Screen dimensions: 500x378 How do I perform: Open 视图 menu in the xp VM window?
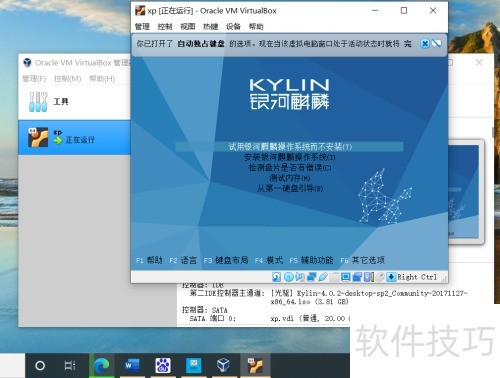188,26
